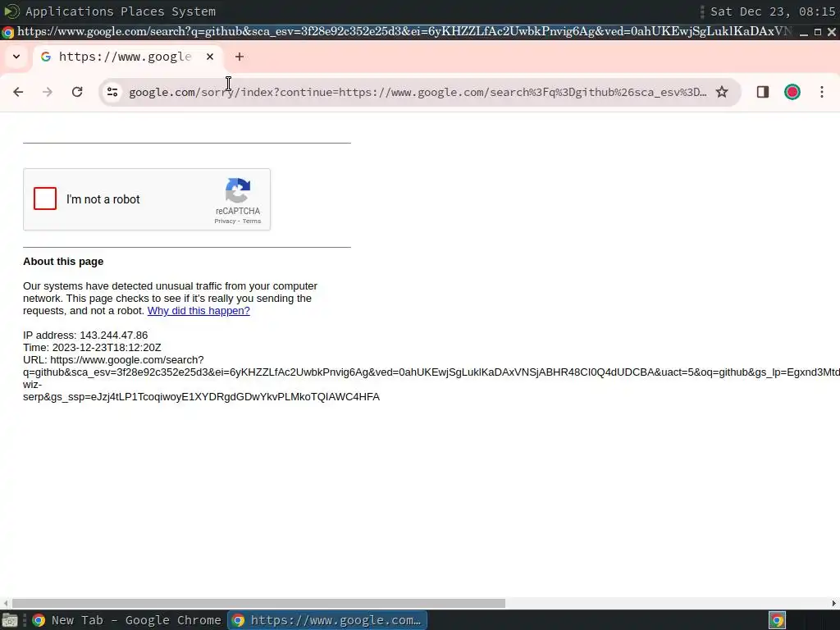
Task: Switch to New Tab - Google Chrome taskbar window
Action: [x=127, y=620]
